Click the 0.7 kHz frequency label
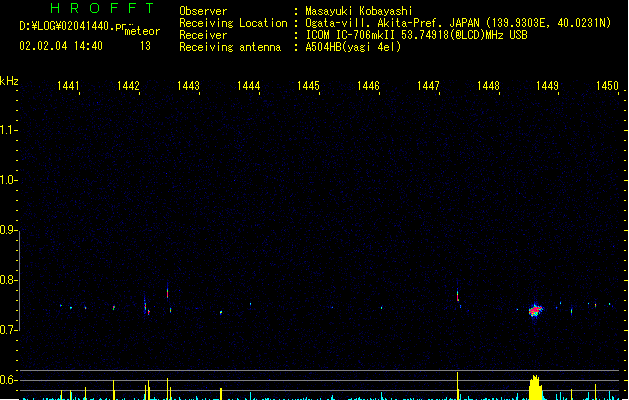 [7, 330]
